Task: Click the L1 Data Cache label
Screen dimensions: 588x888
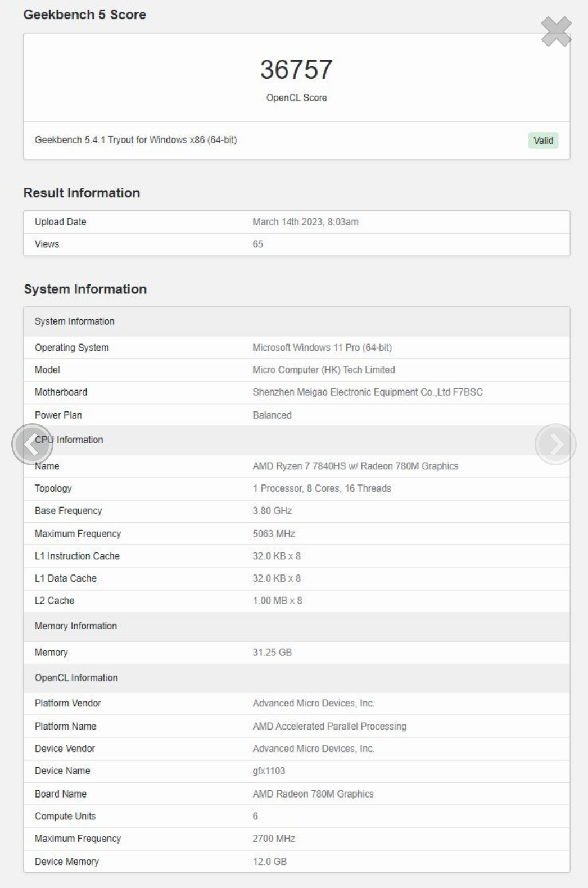Action: tap(65, 578)
